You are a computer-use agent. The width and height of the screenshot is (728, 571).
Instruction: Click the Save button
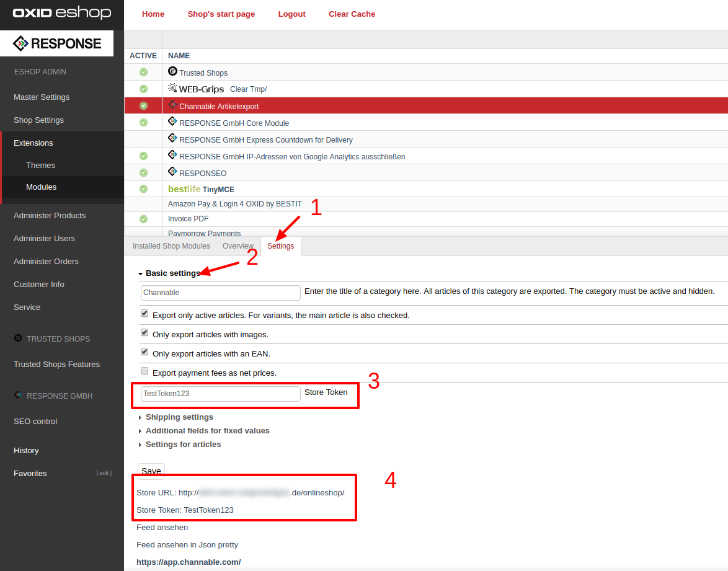coord(151,471)
